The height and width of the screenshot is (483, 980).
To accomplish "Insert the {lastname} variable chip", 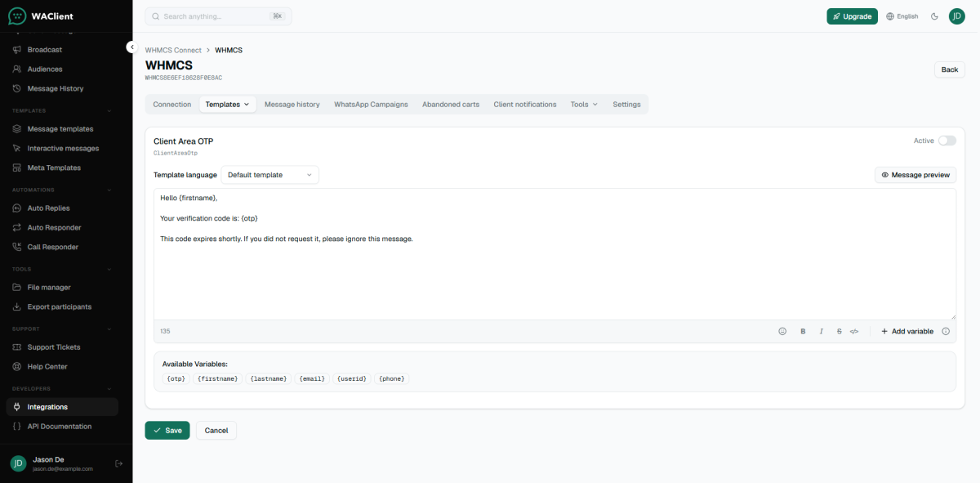I will pyautogui.click(x=269, y=379).
